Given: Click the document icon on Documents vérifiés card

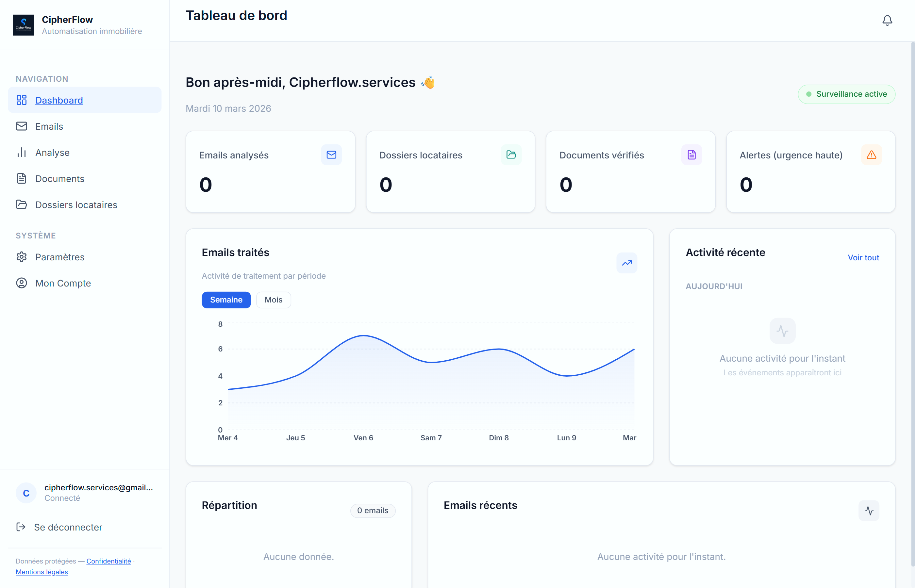Looking at the screenshot, I should [x=691, y=155].
